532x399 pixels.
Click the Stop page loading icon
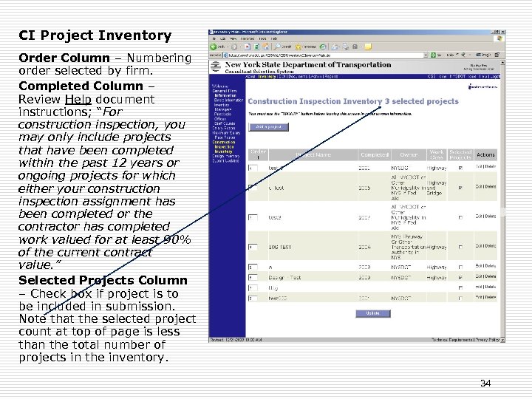(x=248, y=47)
